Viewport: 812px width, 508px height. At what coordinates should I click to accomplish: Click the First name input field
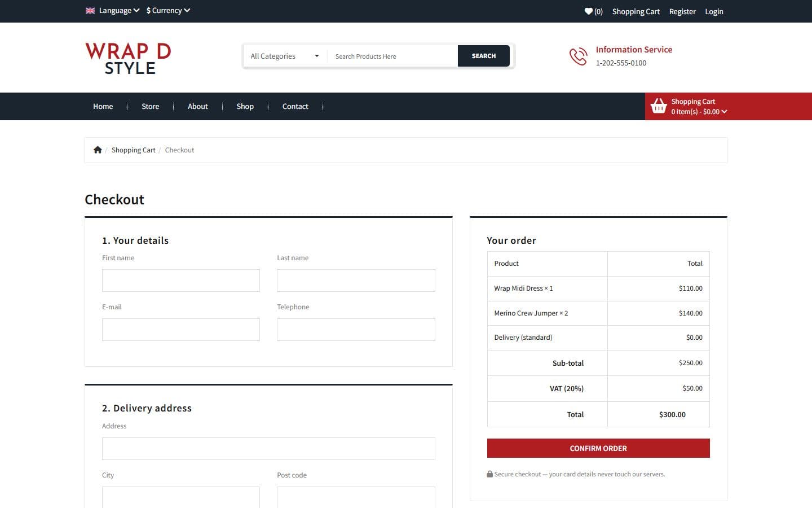pyautogui.click(x=181, y=281)
